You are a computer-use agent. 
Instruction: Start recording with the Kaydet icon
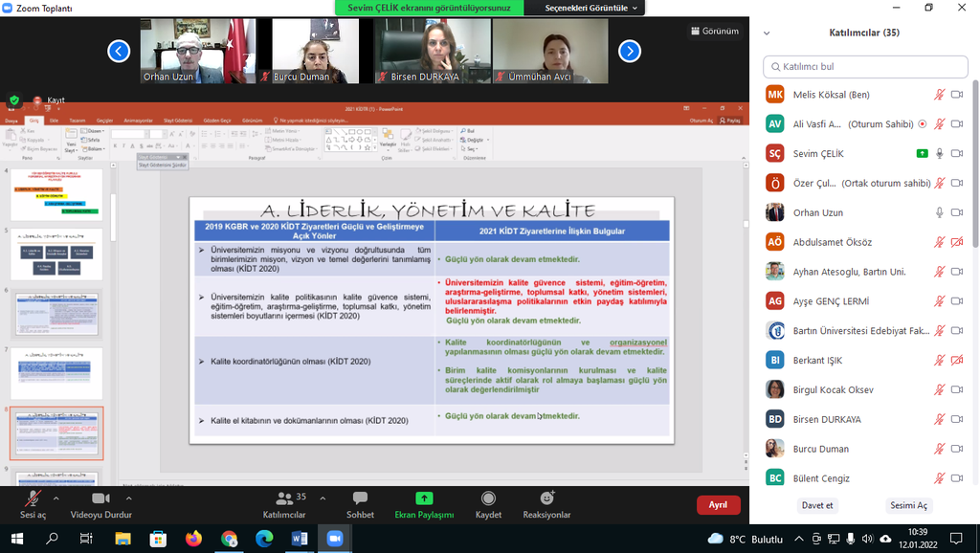tap(488, 499)
